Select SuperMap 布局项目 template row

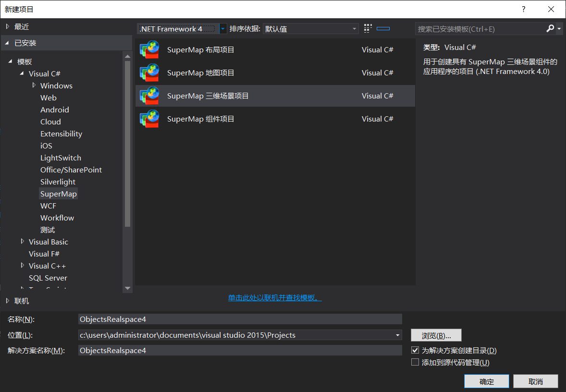tap(275, 49)
